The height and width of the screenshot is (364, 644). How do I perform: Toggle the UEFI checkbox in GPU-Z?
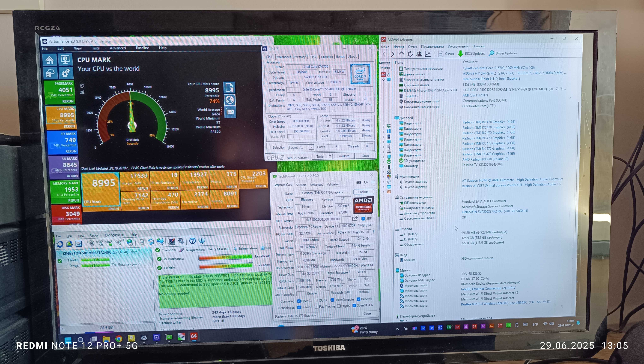coord(363,219)
